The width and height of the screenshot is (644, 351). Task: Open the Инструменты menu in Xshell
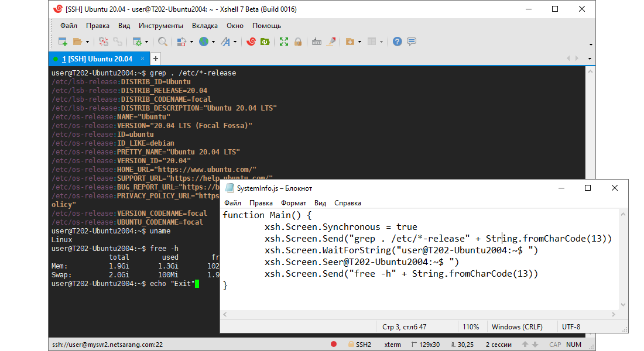pyautogui.click(x=161, y=26)
